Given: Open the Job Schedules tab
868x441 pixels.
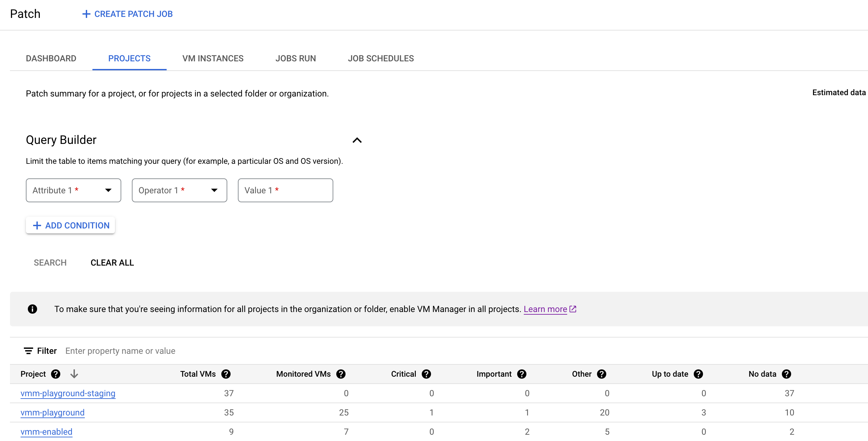Looking at the screenshot, I should (x=380, y=58).
